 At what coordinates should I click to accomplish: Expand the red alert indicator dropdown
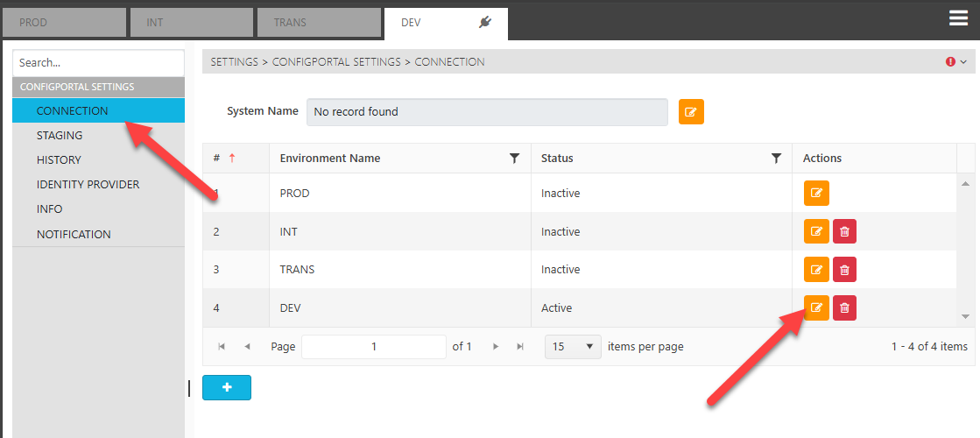[956, 62]
